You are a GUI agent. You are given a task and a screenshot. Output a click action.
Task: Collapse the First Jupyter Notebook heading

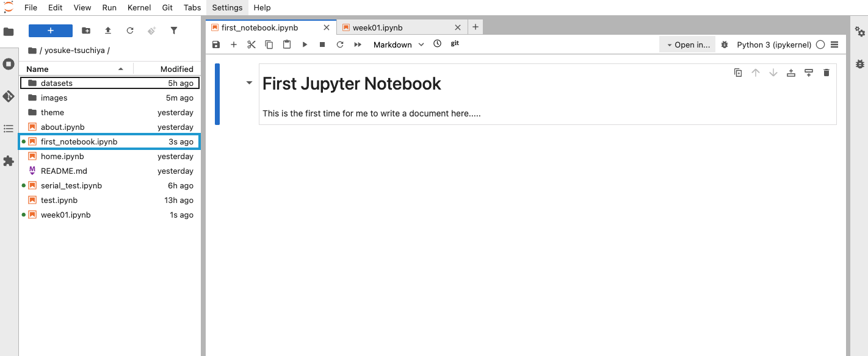point(249,83)
